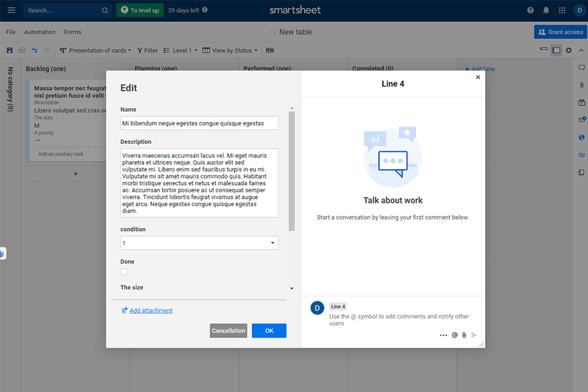Open the Automation menu
588x392 pixels.
point(40,32)
